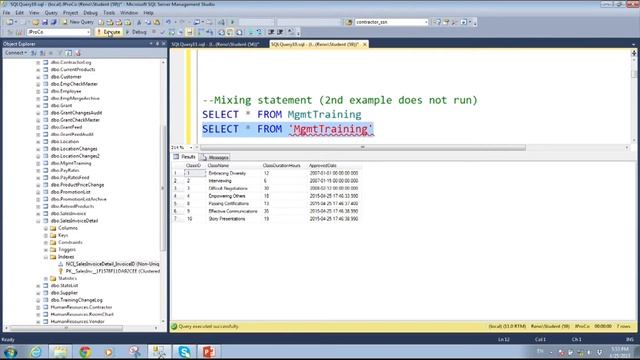Select the dbo.Grant table
The height and width of the screenshot is (360, 640).
[61, 105]
